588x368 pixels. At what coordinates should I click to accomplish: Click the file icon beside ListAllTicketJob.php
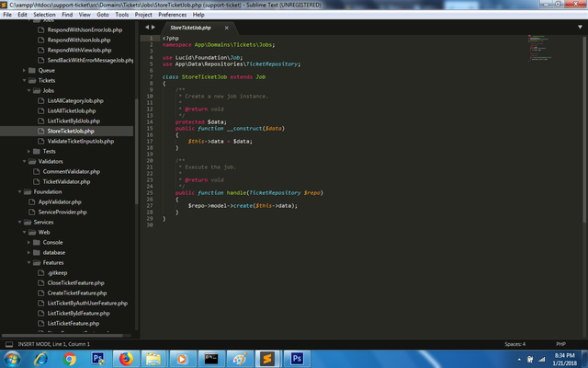coord(40,110)
